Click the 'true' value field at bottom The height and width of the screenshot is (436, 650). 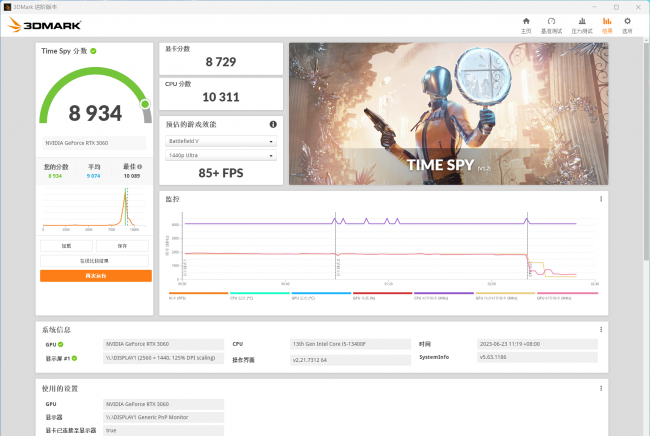coord(163,431)
